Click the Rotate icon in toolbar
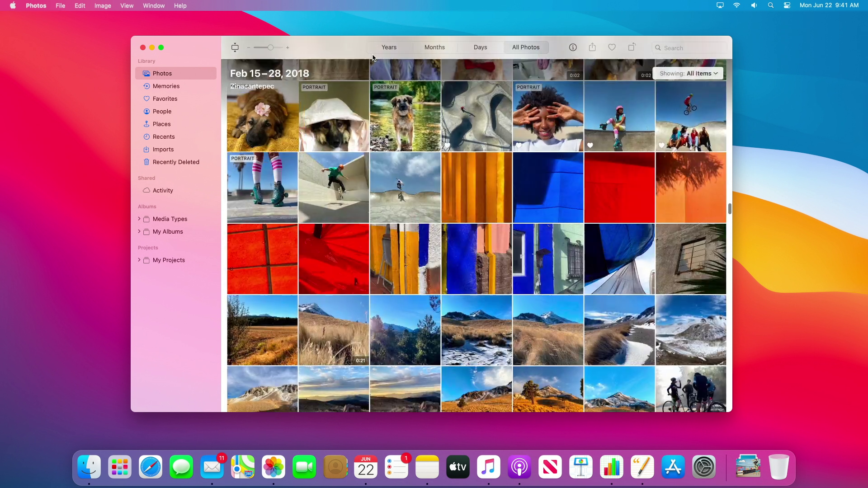The width and height of the screenshot is (868, 488). [632, 47]
